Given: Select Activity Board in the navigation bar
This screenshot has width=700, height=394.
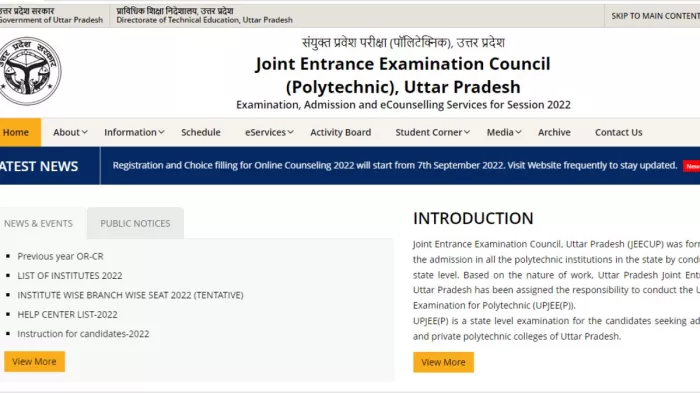Looking at the screenshot, I should point(341,133).
